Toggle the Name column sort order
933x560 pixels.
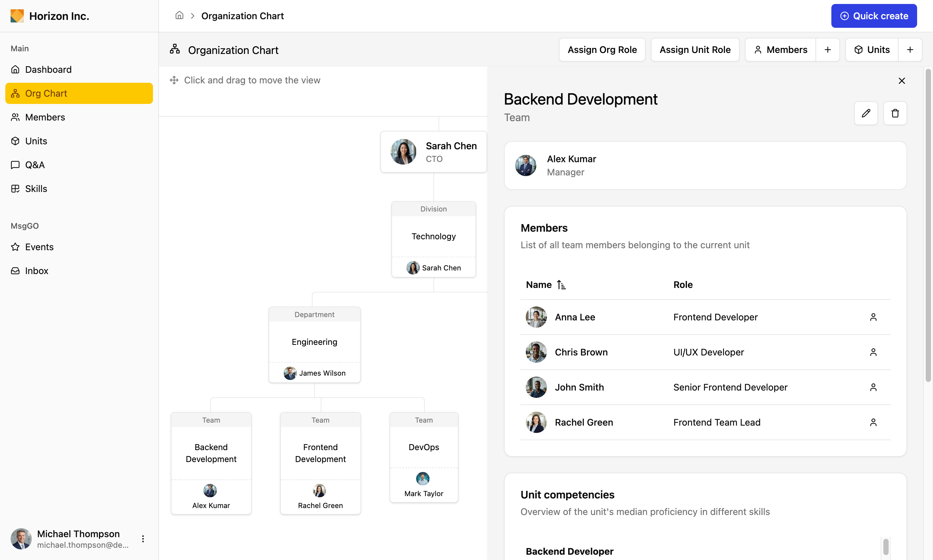pos(561,285)
